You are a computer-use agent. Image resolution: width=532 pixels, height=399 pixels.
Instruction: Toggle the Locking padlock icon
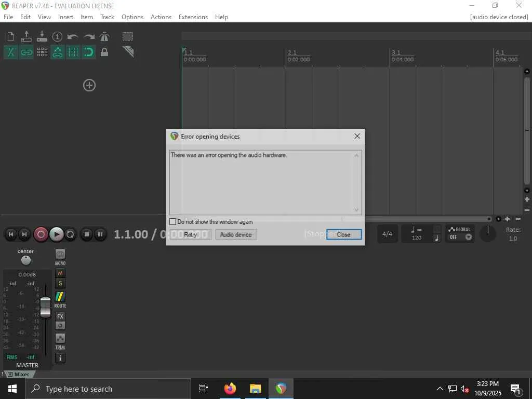coord(104,52)
